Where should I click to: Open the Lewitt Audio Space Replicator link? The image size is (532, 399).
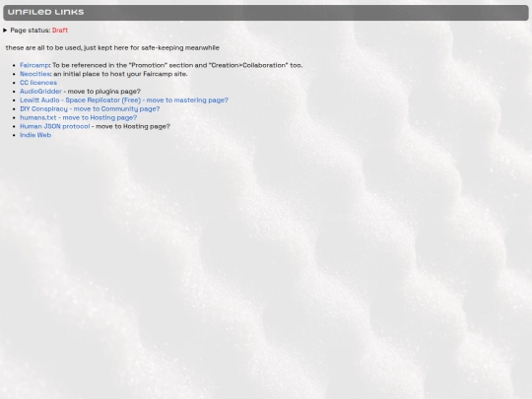click(x=124, y=100)
